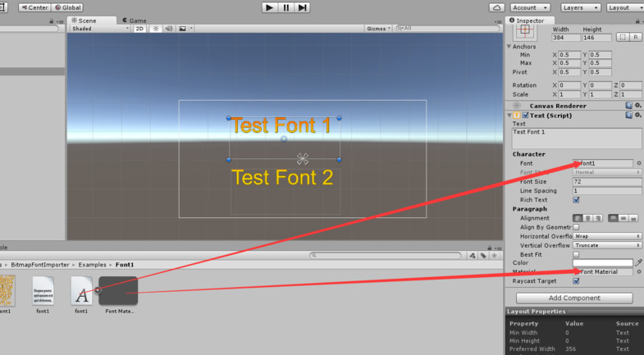Set horizontal alignment to left
This screenshot has width=644, height=355.
point(578,218)
